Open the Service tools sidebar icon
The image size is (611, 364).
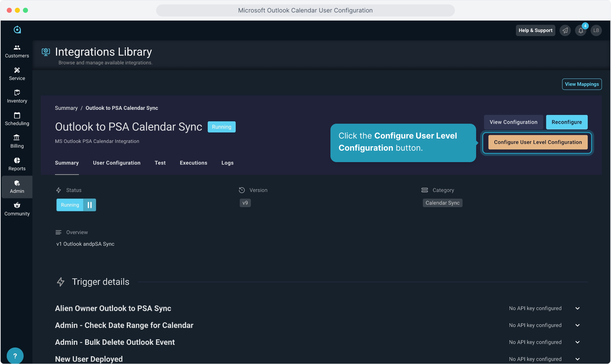[17, 74]
